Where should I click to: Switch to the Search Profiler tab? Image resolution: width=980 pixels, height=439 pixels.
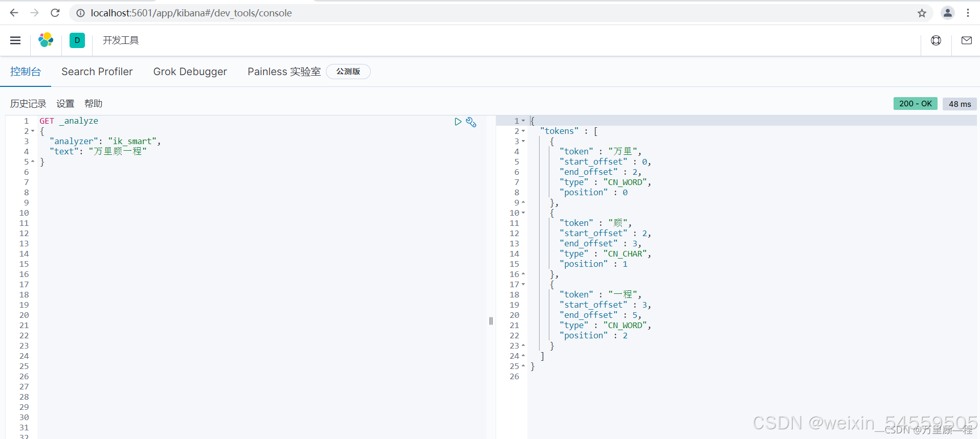click(x=97, y=72)
